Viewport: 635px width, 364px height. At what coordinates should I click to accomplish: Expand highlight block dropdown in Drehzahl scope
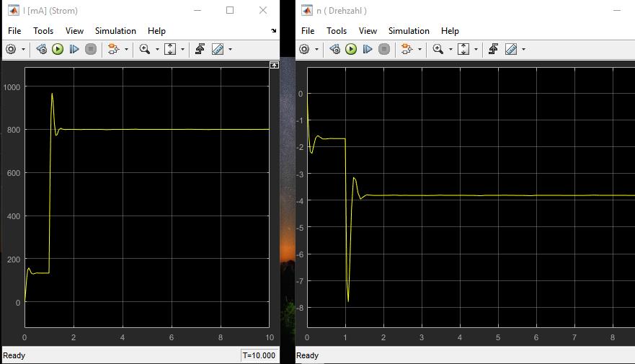coord(419,50)
